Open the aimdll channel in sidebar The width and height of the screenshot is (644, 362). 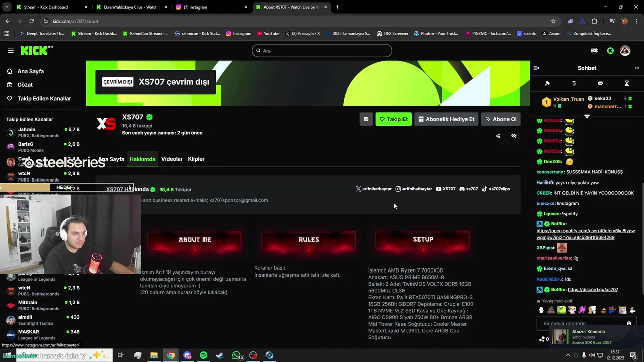[43, 320]
